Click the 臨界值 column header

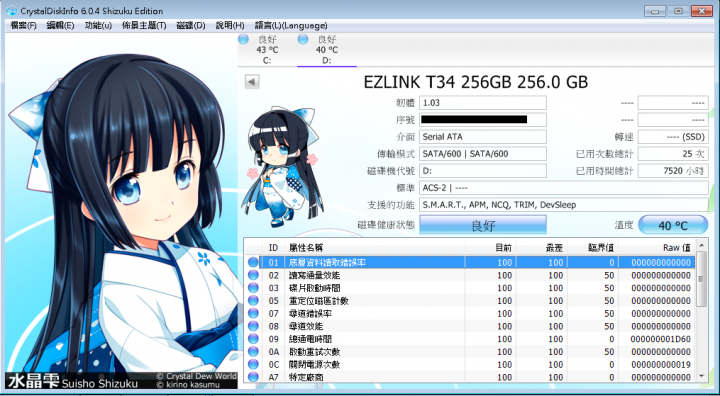[x=593, y=248]
